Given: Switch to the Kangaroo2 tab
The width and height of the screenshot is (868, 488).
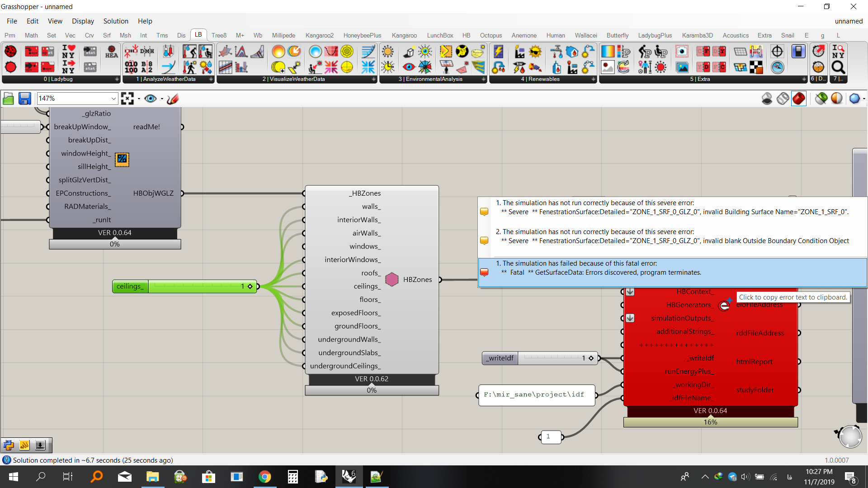Looking at the screenshot, I should point(320,35).
